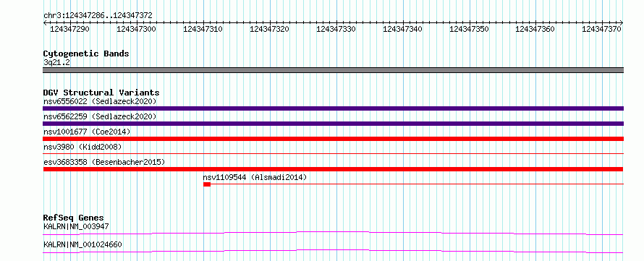The width and height of the screenshot is (644, 261).
Task: Open gene KALRN|NM_003947 label
Action: point(76,226)
